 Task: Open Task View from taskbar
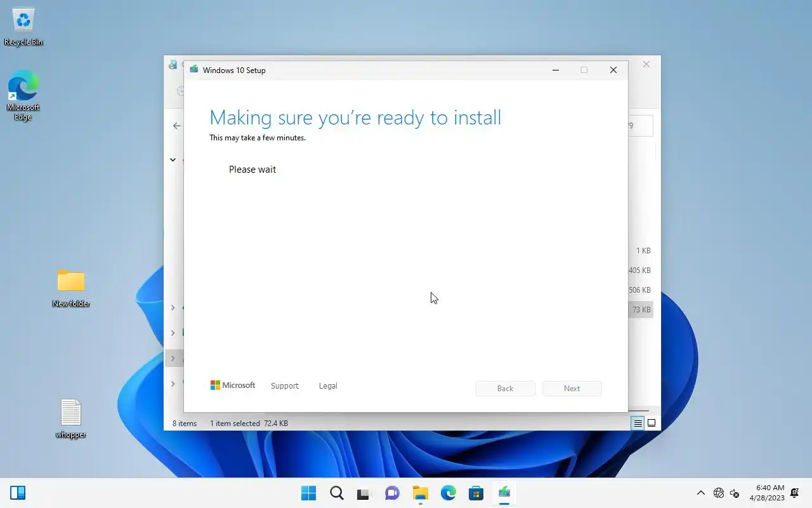coord(364,493)
